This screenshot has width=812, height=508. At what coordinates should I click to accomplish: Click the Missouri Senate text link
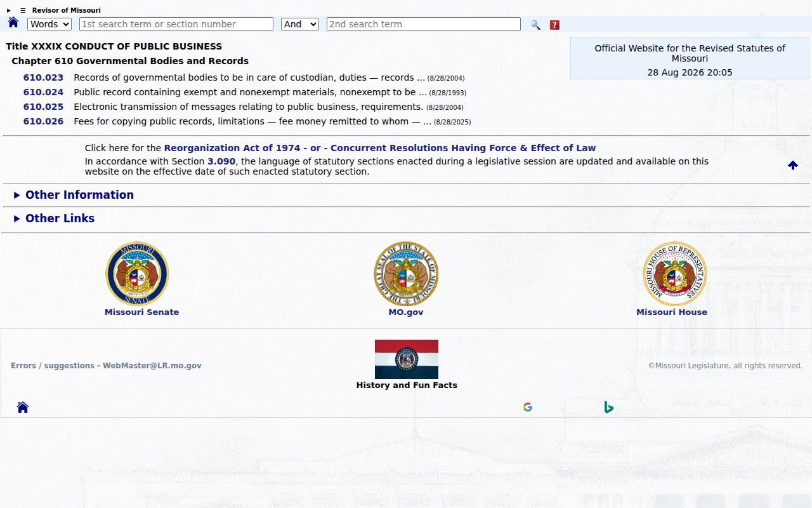pyautogui.click(x=141, y=312)
